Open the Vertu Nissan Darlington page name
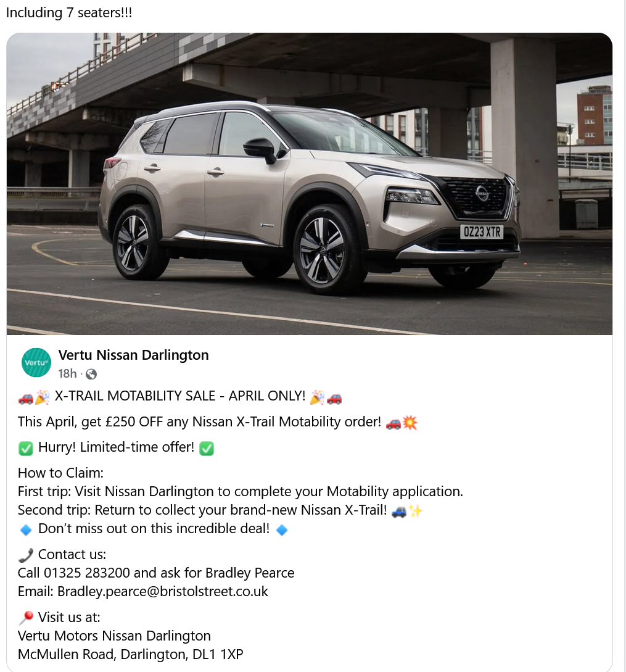This screenshot has width=626, height=672. tap(134, 355)
